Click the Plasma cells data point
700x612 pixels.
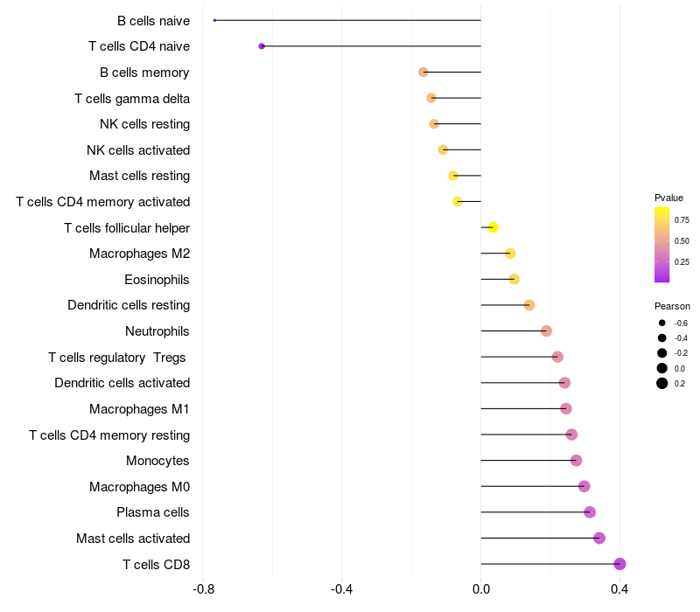(x=590, y=512)
